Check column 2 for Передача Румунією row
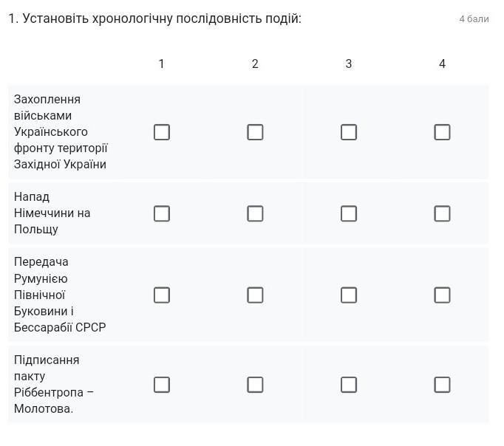 [x=255, y=295]
